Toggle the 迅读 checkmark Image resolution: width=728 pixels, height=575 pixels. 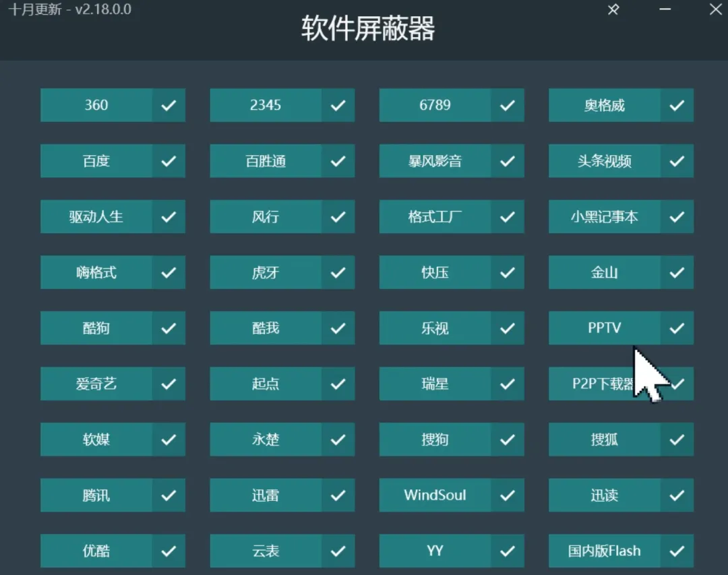tap(677, 495)
